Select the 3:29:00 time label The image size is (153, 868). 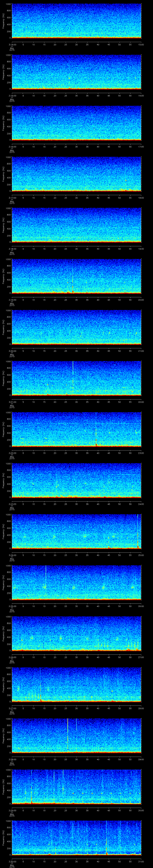[x=12, y=810]
